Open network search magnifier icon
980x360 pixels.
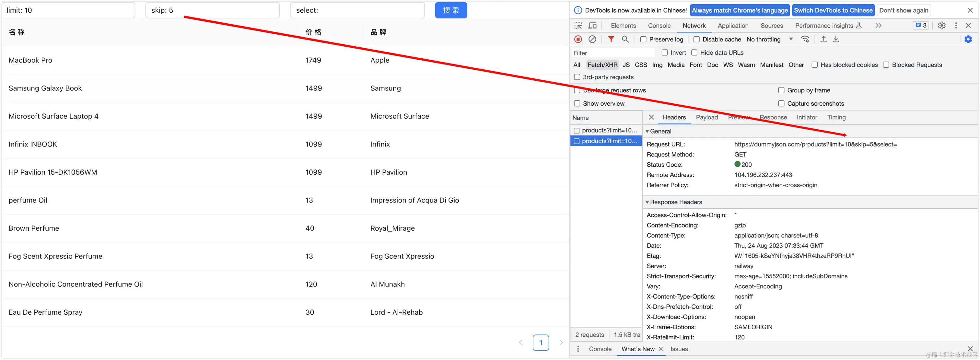625,39
